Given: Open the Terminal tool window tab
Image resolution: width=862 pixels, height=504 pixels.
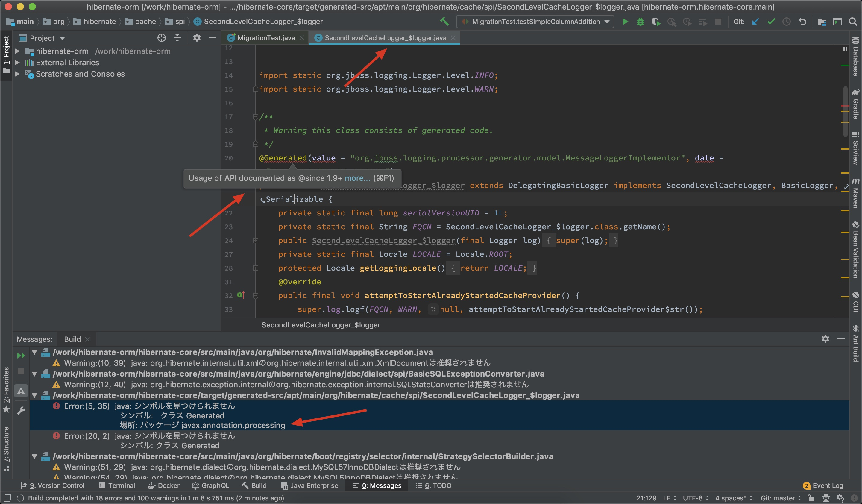Looking at the screenshot, I should point(117,485).
